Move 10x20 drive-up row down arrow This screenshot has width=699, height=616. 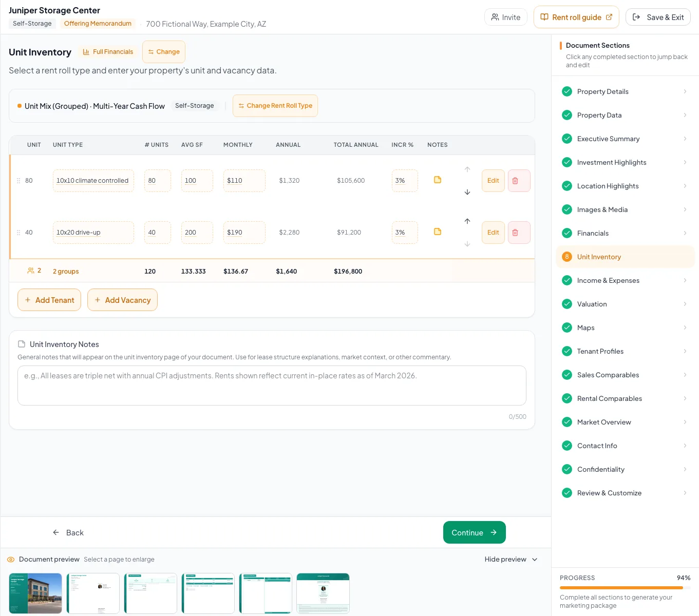(x=467, y=244)
